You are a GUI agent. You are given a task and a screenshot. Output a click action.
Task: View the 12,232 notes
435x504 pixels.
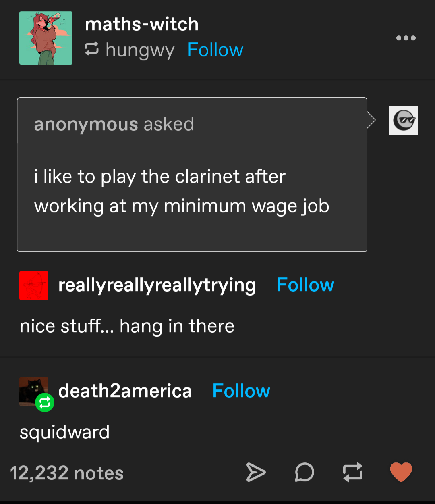66,473
